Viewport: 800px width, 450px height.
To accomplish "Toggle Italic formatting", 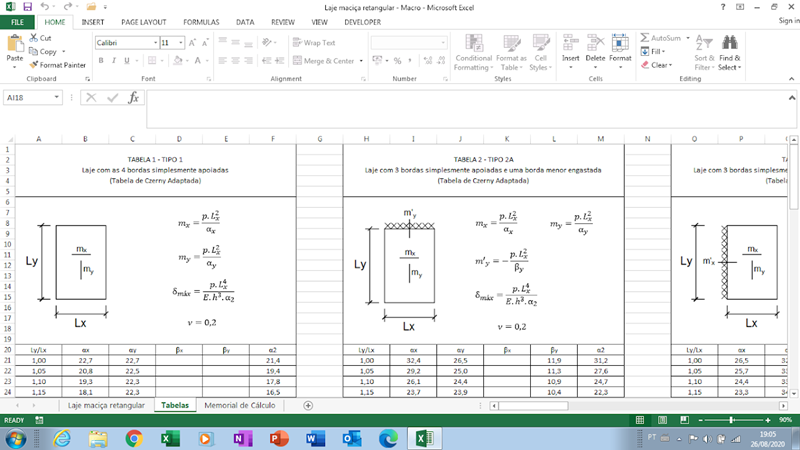I will click(x=114, y=61).
